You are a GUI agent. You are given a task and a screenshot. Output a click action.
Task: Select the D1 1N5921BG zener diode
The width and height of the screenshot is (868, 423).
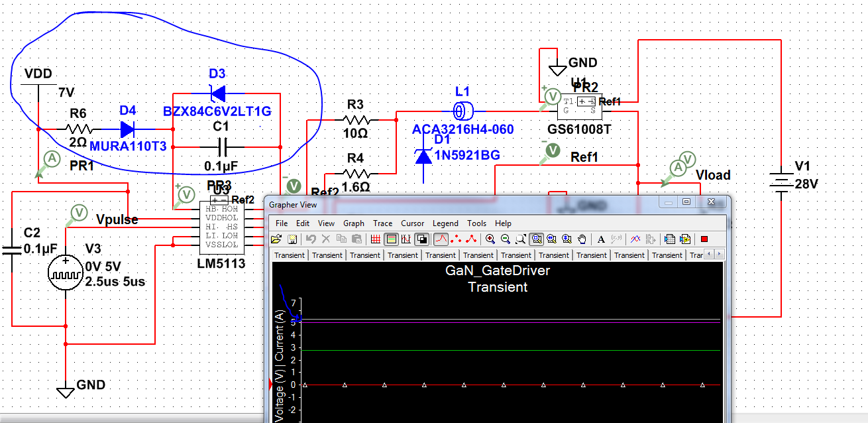pos(423,156)
